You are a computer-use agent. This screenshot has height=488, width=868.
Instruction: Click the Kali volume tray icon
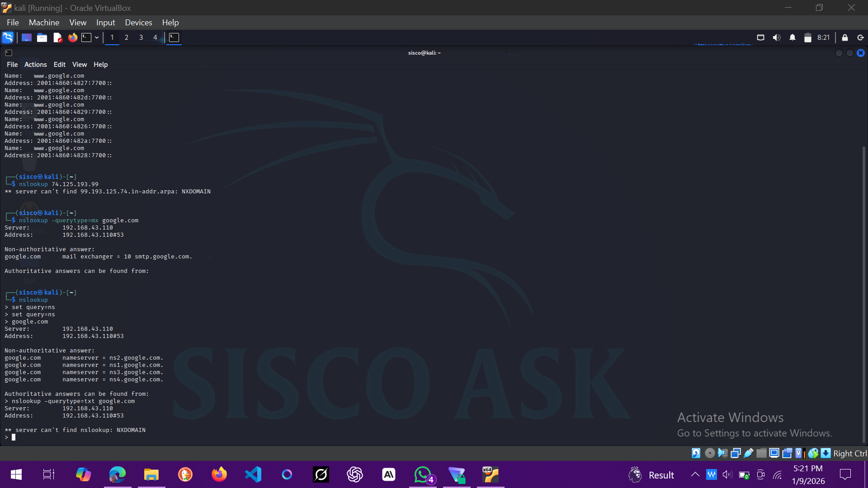(x=777, y=38)
